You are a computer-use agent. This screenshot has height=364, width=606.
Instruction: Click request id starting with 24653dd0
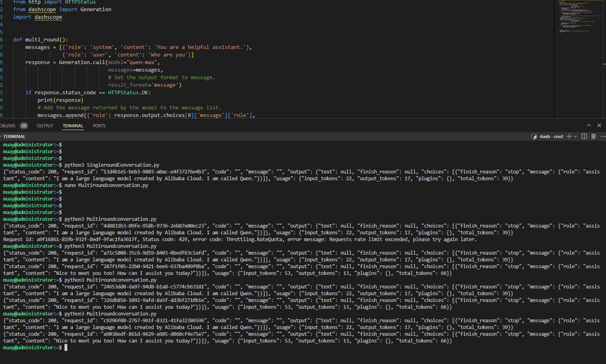154,287
